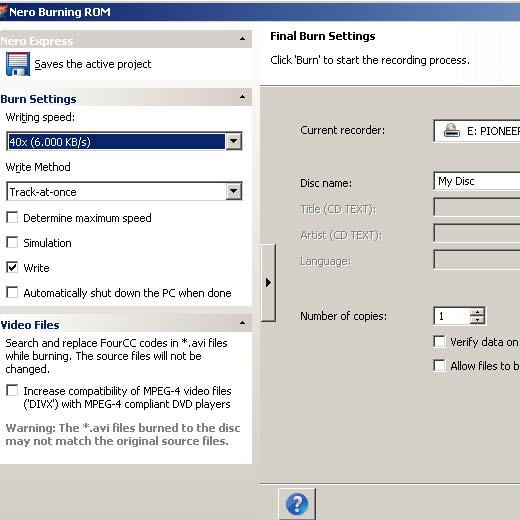Click the Final Burn Settings heading
The height and width of the screenshot is (520, 520).
[323, 36]
